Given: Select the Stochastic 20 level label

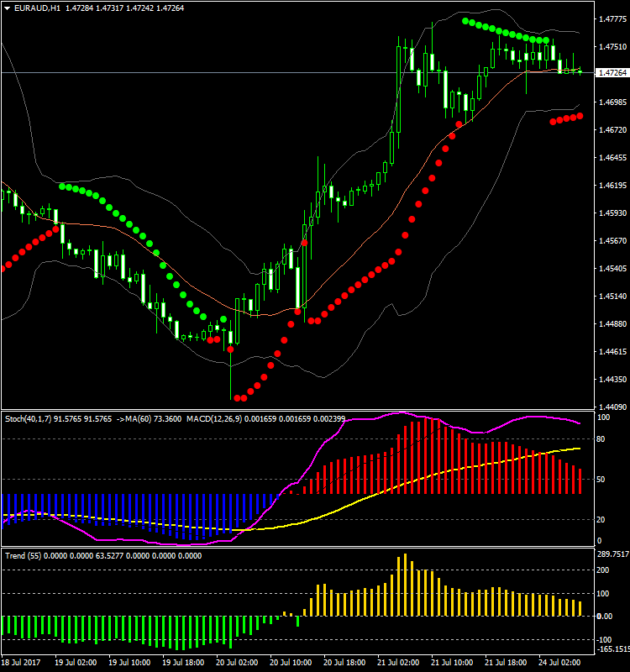Looking at the screenshot, I should coord(601,520).
